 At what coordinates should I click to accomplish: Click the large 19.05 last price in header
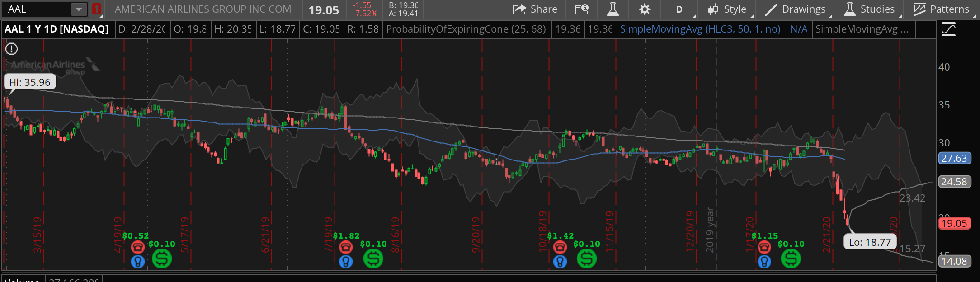click(x=324, y=9)
